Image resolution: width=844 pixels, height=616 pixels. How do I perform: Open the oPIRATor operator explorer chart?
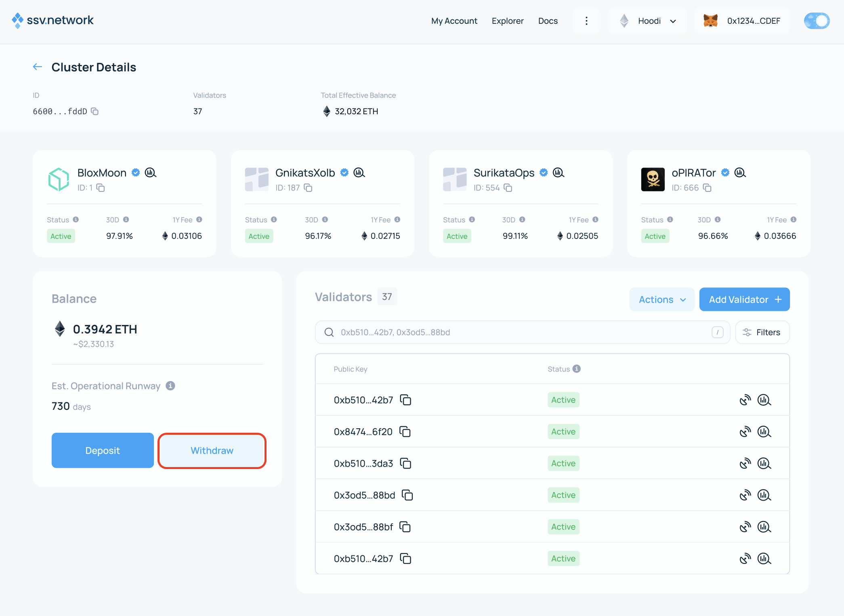[x=740, y=173]
